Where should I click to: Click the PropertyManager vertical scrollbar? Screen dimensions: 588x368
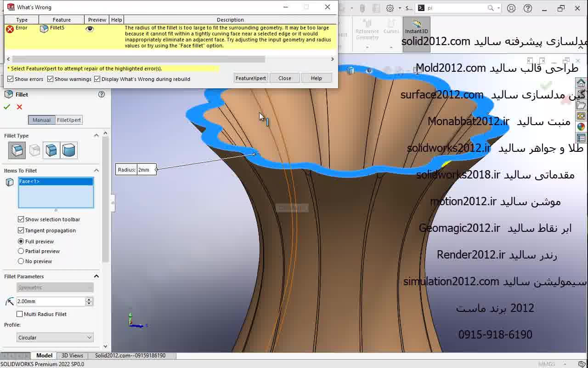click(x=106, y=200)
